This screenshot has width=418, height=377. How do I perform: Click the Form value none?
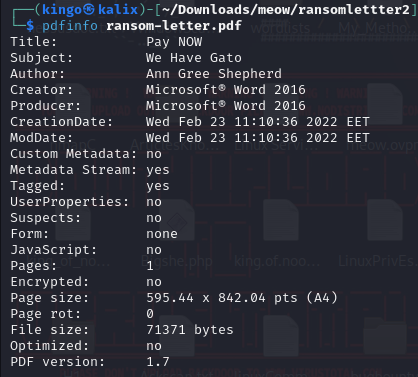pyautogui.click(x=162, y=234)
